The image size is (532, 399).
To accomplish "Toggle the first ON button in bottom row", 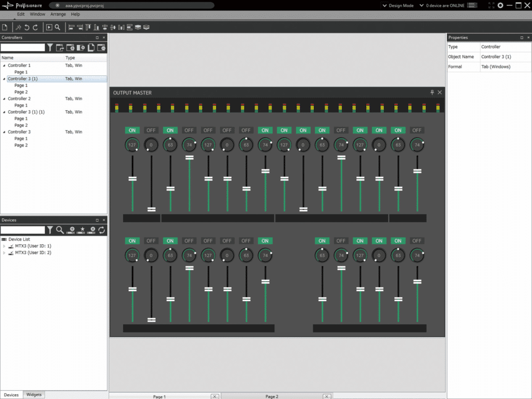I will click(x=132, y=241).
